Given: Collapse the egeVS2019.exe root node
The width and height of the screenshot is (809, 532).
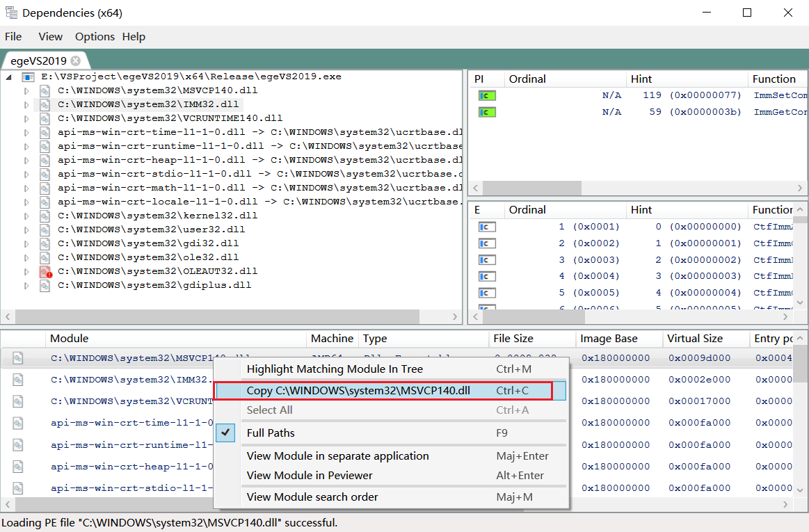Looking at the screenshot, I should (9, 77).
